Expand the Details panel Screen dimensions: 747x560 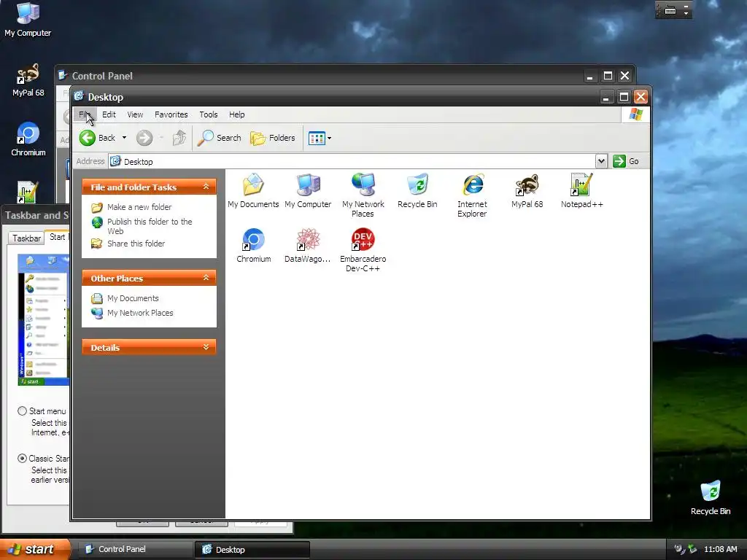click(206, 347)
